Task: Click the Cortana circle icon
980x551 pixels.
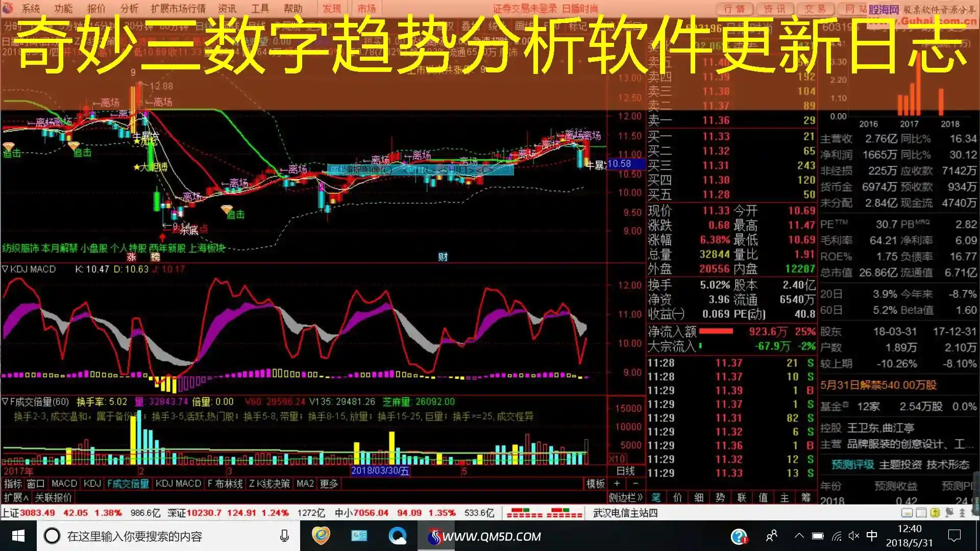Action: click(52, 536)
